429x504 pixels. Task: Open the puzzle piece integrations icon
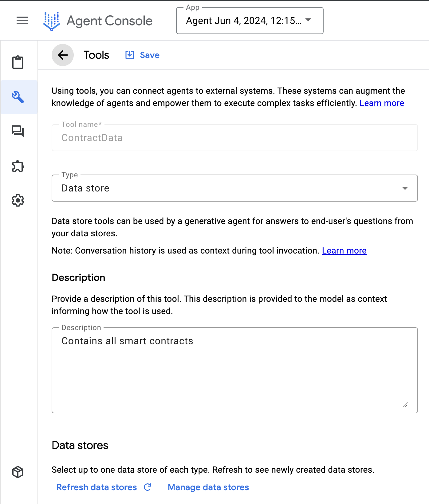tap(18, 166)
